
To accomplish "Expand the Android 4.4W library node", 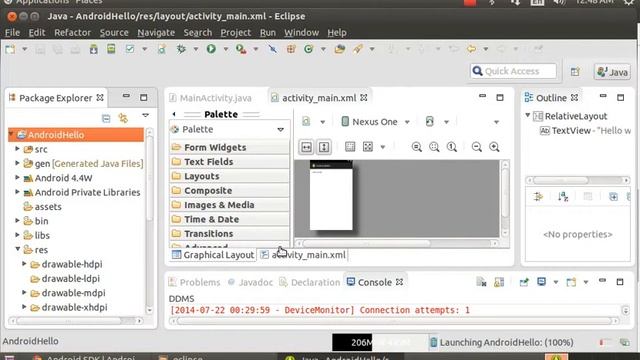I will (x=18, y=178).
